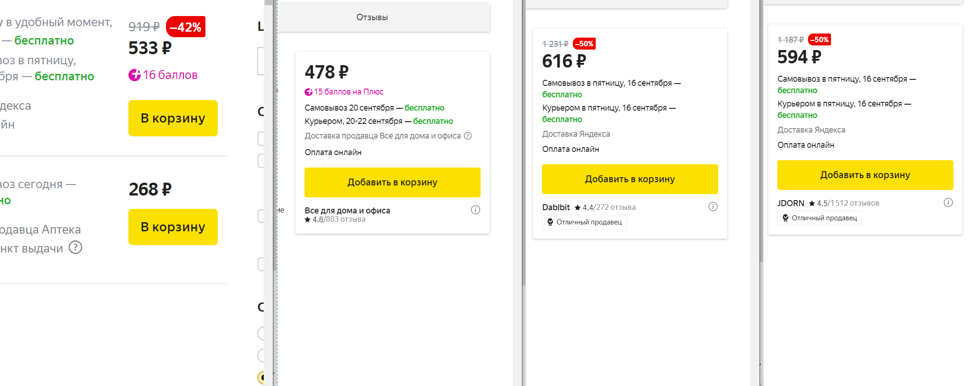Click the star rating icon next to Dablbit
Screen dimensions: 980x386
coord(578,207)
